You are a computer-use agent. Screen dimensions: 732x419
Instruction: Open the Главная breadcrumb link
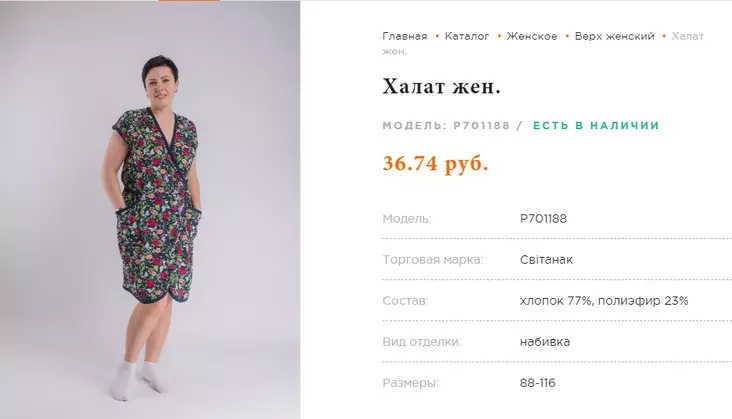tap(405, 36)
